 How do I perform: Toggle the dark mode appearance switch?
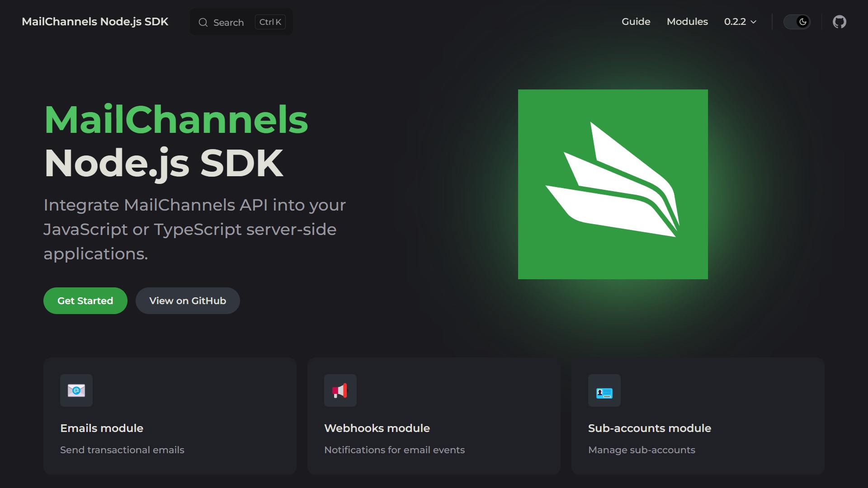[797, 22]
